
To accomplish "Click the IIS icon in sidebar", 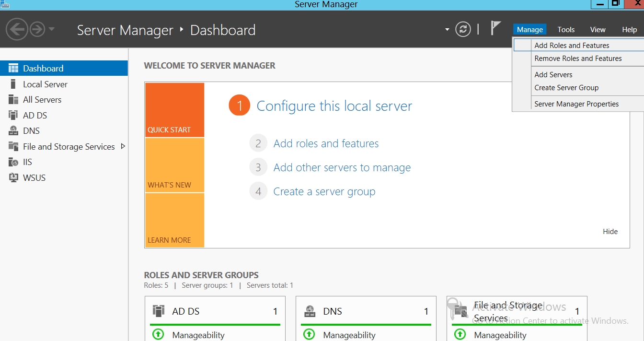I will 13,162.
